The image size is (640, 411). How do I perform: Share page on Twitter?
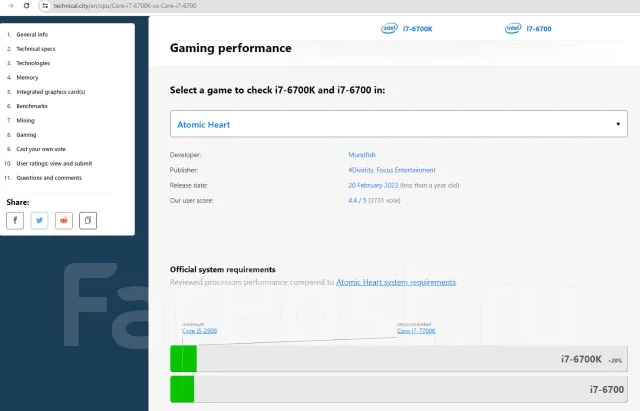pos(40,220)
